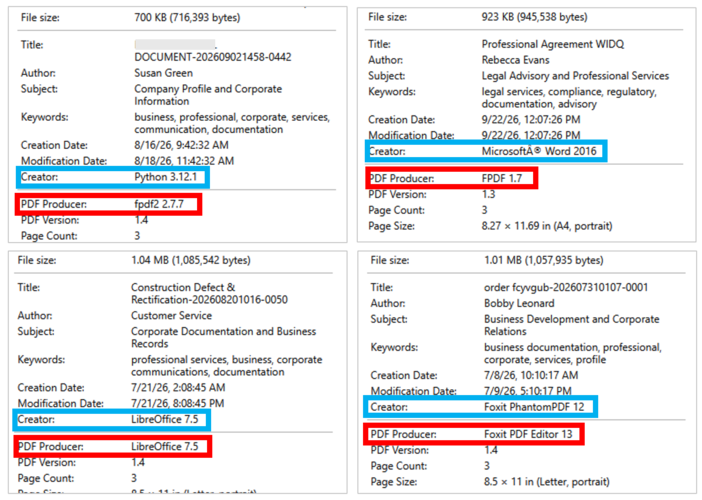
Task: Select the creator value Python 3.12.1
Action: coord(166,177)
